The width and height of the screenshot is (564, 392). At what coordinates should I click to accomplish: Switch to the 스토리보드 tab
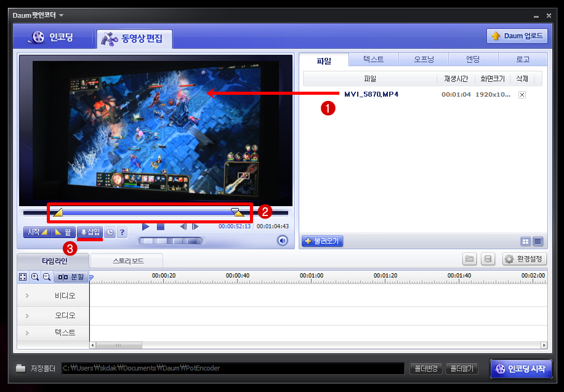tap(127, 261)
